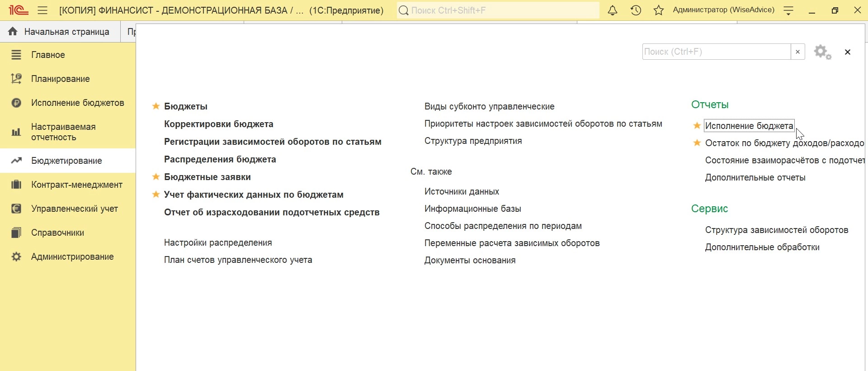Toggle favorite star for Учет фактических данных
This screenshot has width=868, height=371.
pyautogui.click(x=156, y=195)
